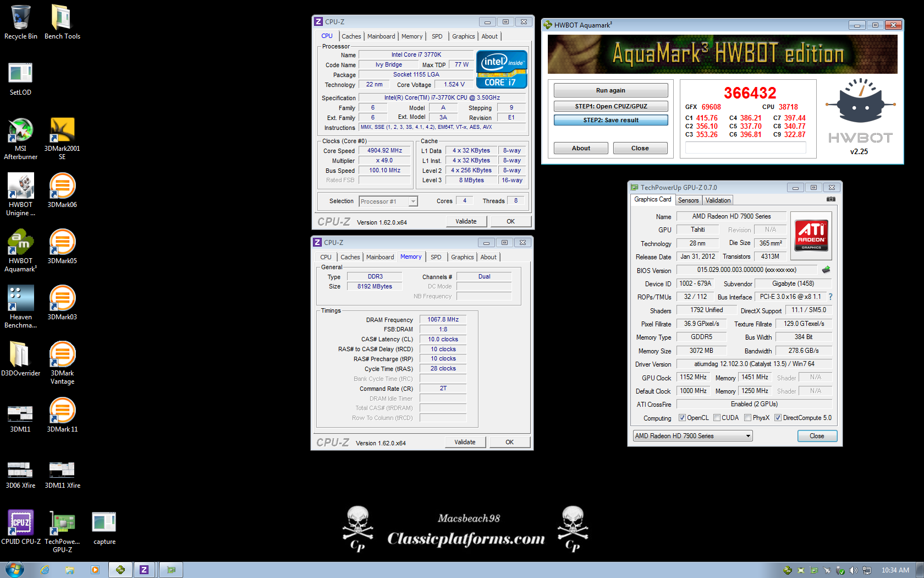Launch 3DMark05 desktop shortcut
This screenshot has height=578, width=924.
click(62, 246)
